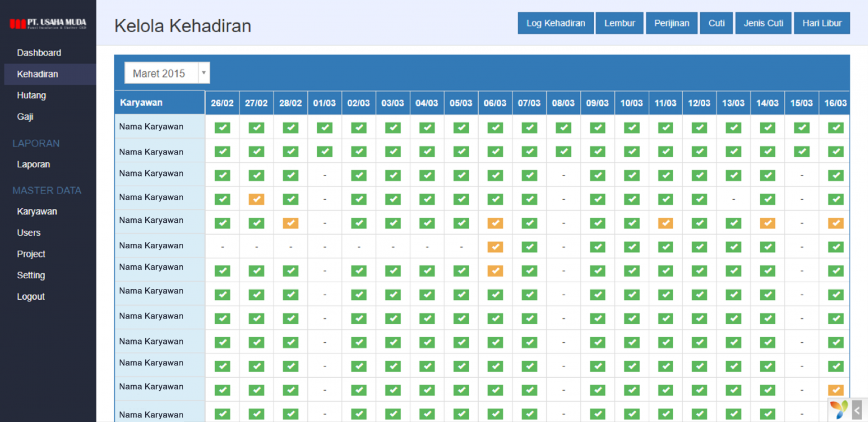Toggle the topmost green check under 08/03

tap(563, 128)
